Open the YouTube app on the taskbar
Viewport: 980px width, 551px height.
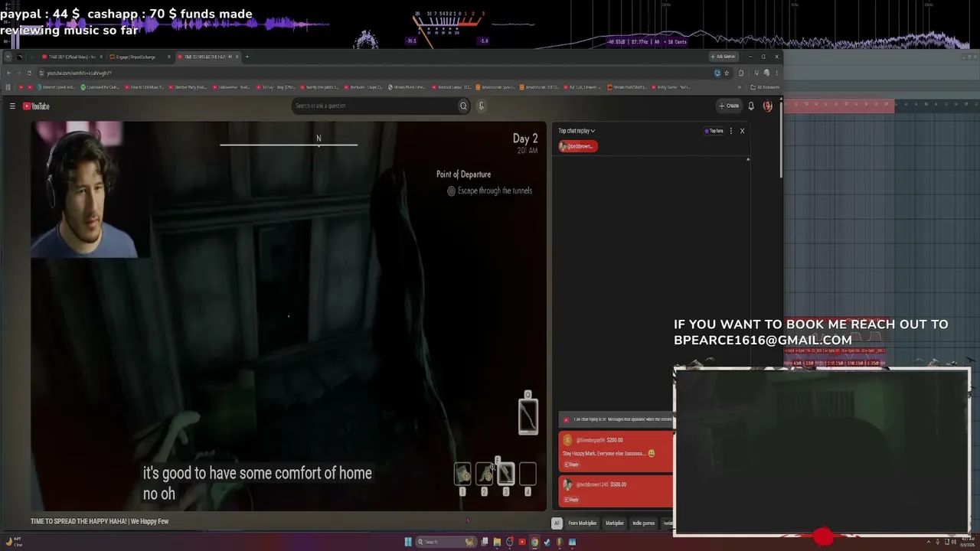coord(522,543)
